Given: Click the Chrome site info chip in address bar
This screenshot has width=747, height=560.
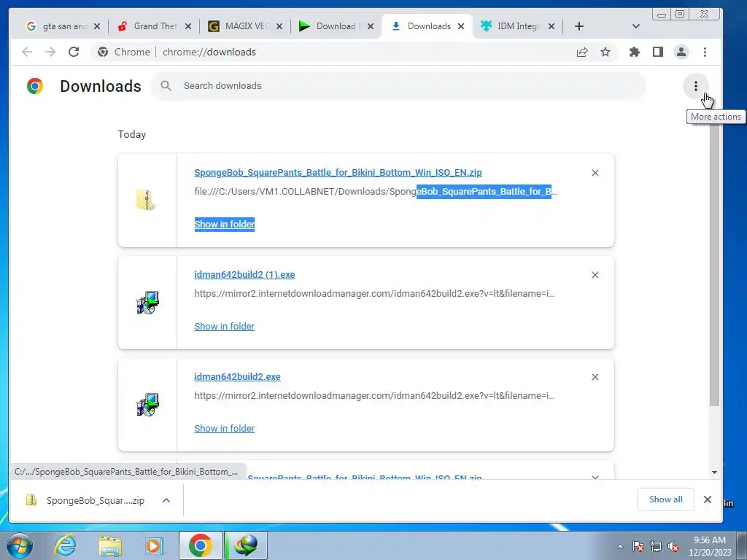Looking at the screenshot, I should click(123, 52).
